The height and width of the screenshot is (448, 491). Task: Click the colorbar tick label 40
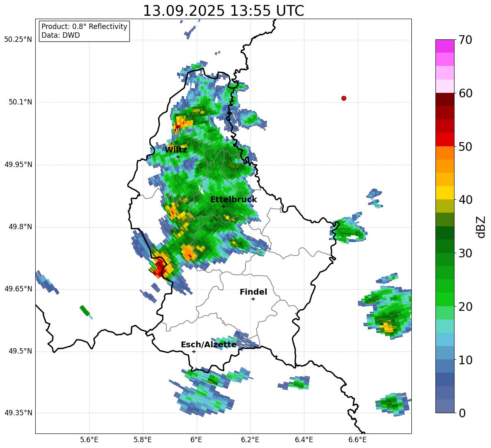(465, 200)
